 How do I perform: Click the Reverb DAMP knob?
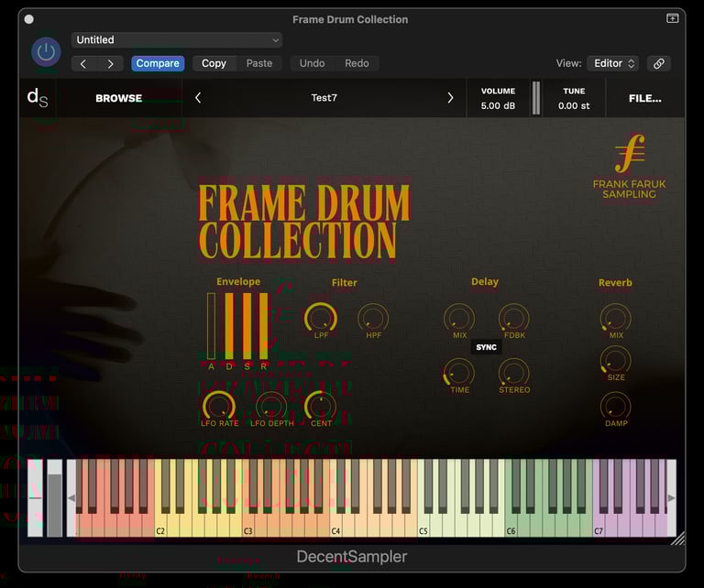click(616, 407)
